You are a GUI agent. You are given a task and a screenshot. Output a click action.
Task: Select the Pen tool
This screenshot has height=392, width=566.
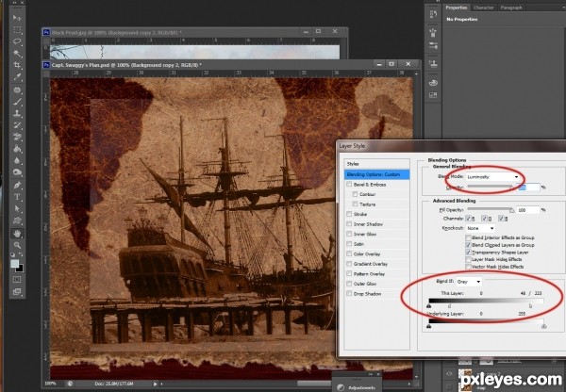pyautogui.click(x=17, y=186)
